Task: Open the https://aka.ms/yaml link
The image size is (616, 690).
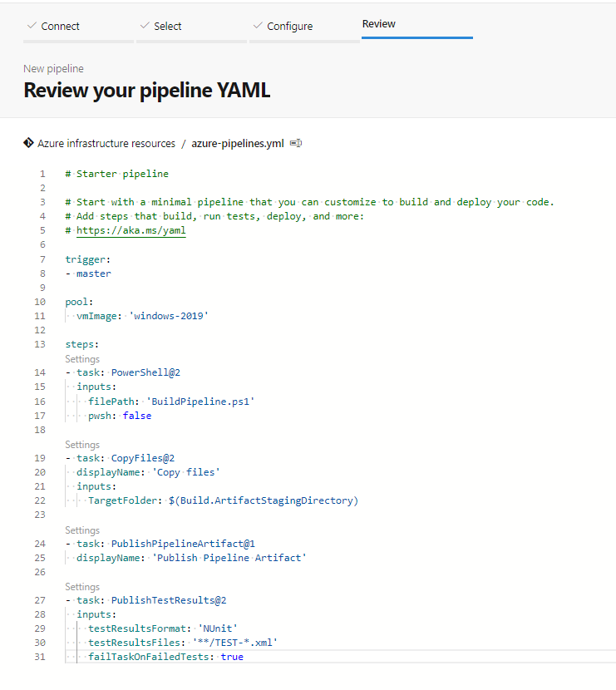Action: 131,230
